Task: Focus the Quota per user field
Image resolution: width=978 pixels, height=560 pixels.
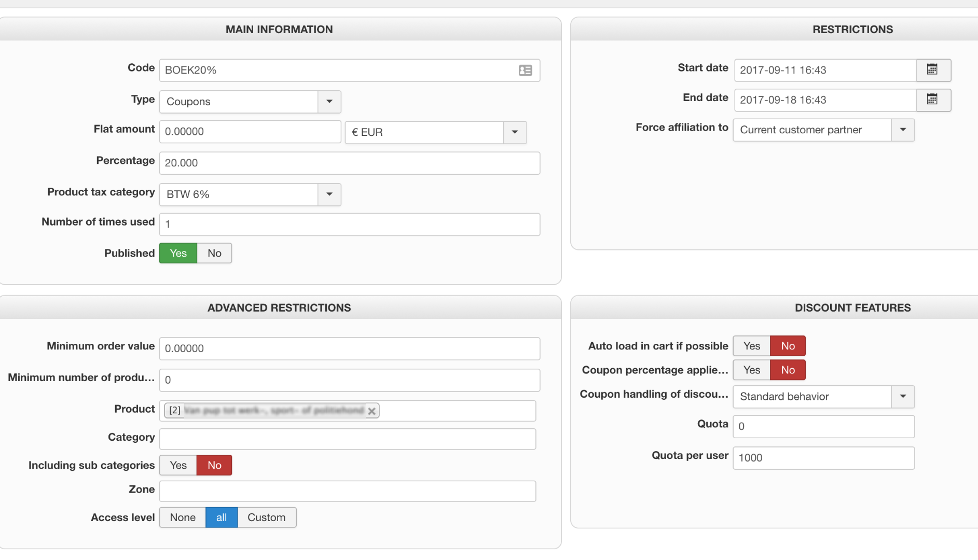Action: pyautogui.click(x=823, y=458)
